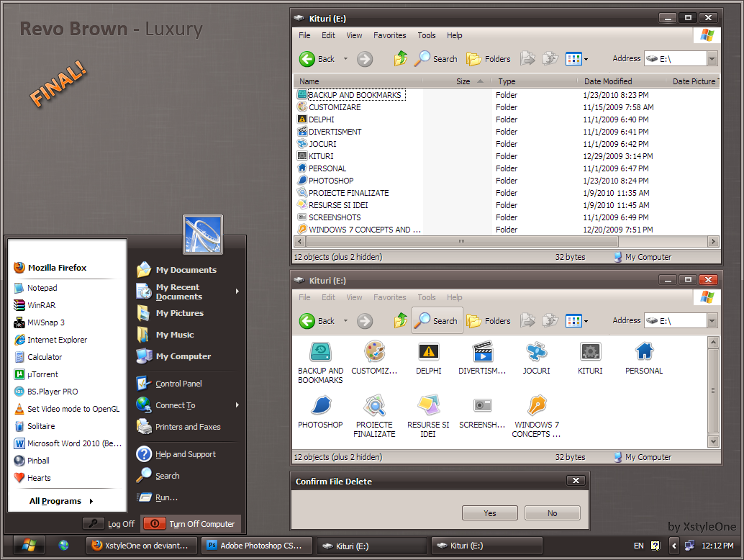This screenshot has width=744, height=560.
Task: Launch WinRAR from the Start menu list
Action: 42,305
